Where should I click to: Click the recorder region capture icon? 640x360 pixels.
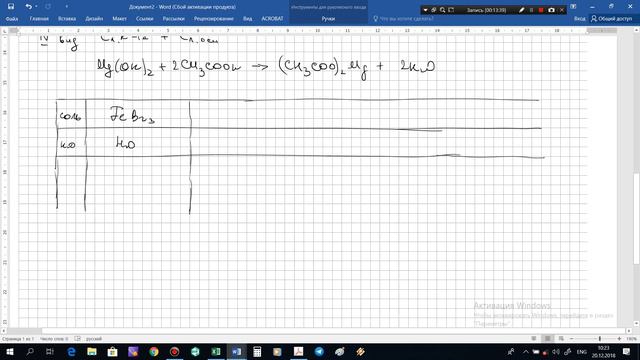451,10
